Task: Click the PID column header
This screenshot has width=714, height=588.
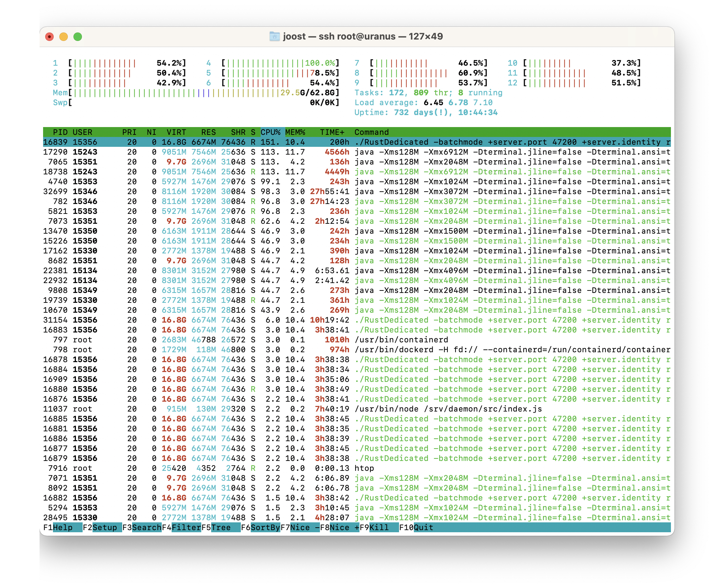Action: click(60, 132)
